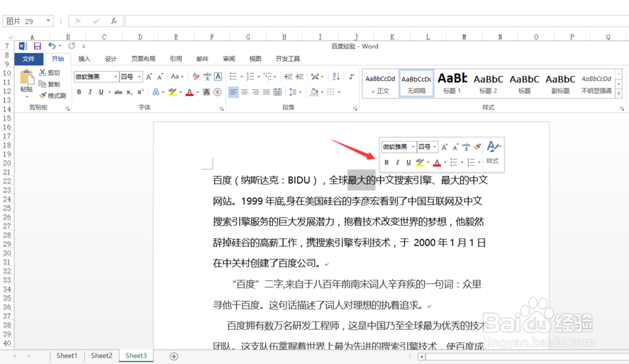Click the Sort (A-Z) icon
Image resolution: width=629 pixels, height=364 pixels.
click(x=336, y=76)
